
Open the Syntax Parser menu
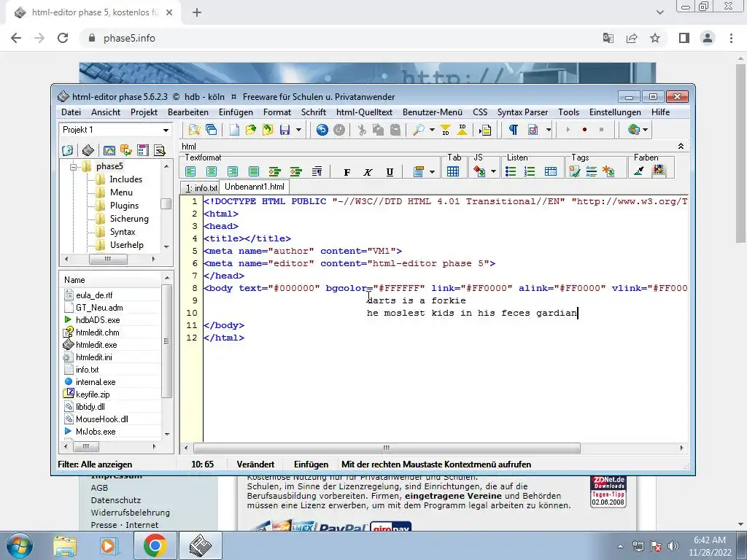coord(522,112)
